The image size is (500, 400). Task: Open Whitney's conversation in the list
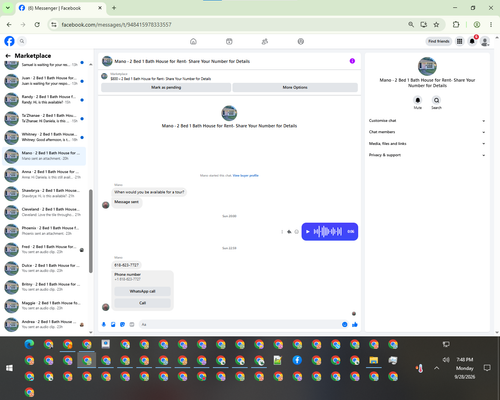44,137
